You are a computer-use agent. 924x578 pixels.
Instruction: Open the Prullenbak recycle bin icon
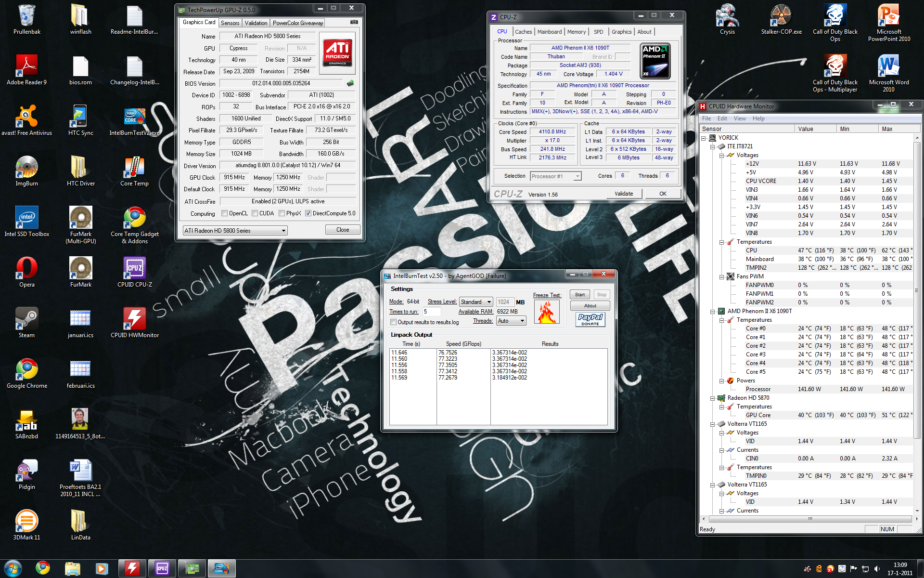(x=27, y=20)
